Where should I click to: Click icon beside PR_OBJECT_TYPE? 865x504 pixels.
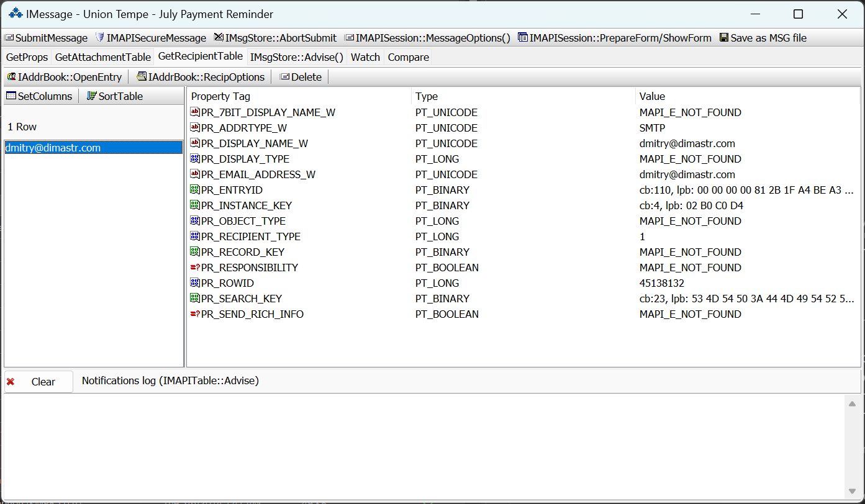(x=195, y=221)
